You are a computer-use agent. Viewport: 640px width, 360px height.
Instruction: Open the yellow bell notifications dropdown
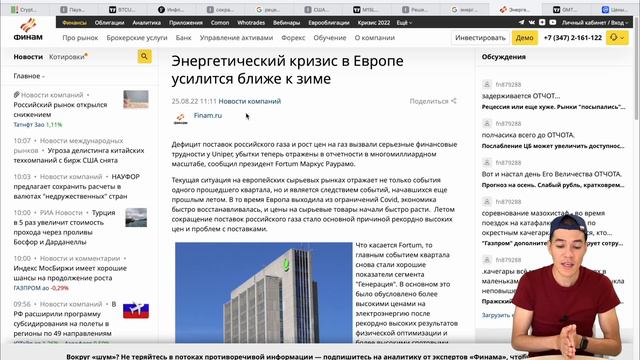click(617, 38)
